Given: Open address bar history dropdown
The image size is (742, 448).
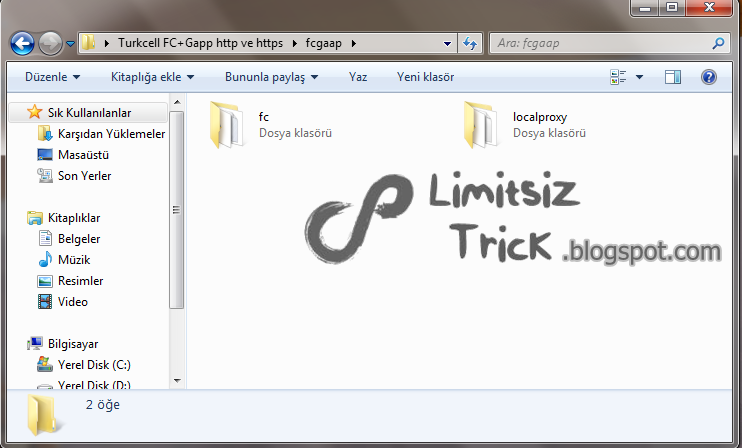Looking at the screenshot, I should point(447,44).
